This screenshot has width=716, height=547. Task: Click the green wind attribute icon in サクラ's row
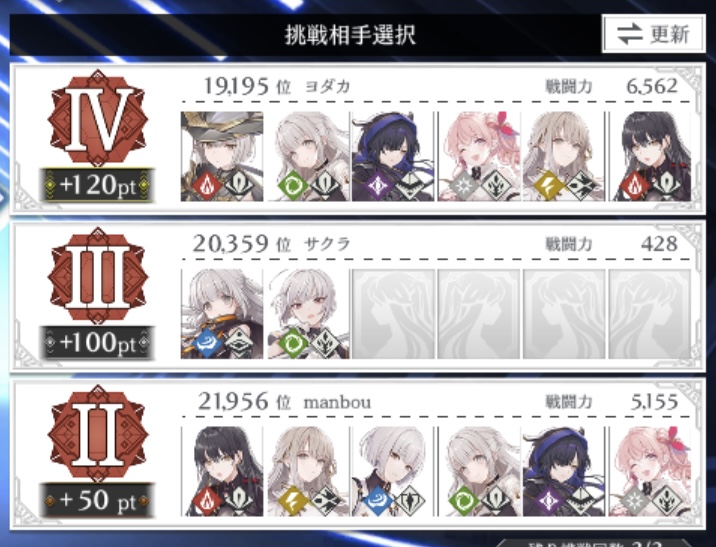[x=293, y=343]
